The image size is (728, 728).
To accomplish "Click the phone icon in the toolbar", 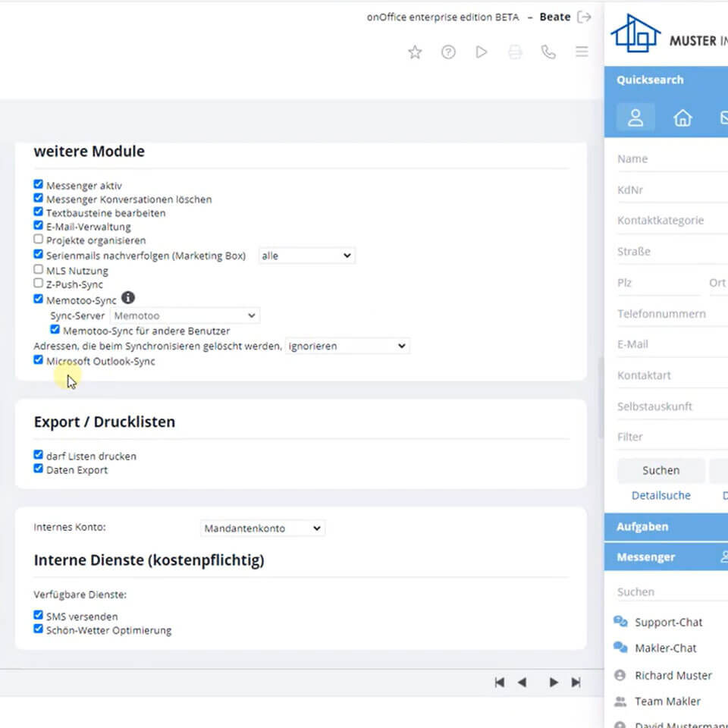I will pyautogui.click(x=548, y=52).
